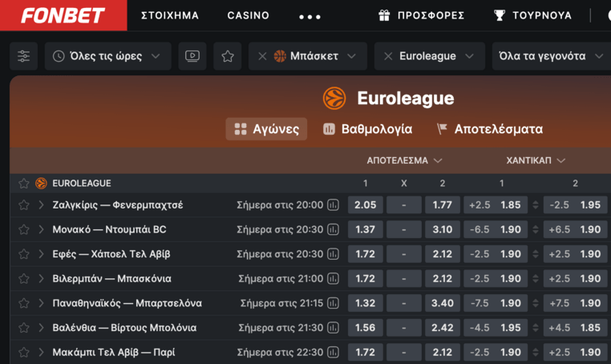The height and width of the screenshot is (364, 611).
Task: Open the CASINO menu item
Action: click(249, 15)
